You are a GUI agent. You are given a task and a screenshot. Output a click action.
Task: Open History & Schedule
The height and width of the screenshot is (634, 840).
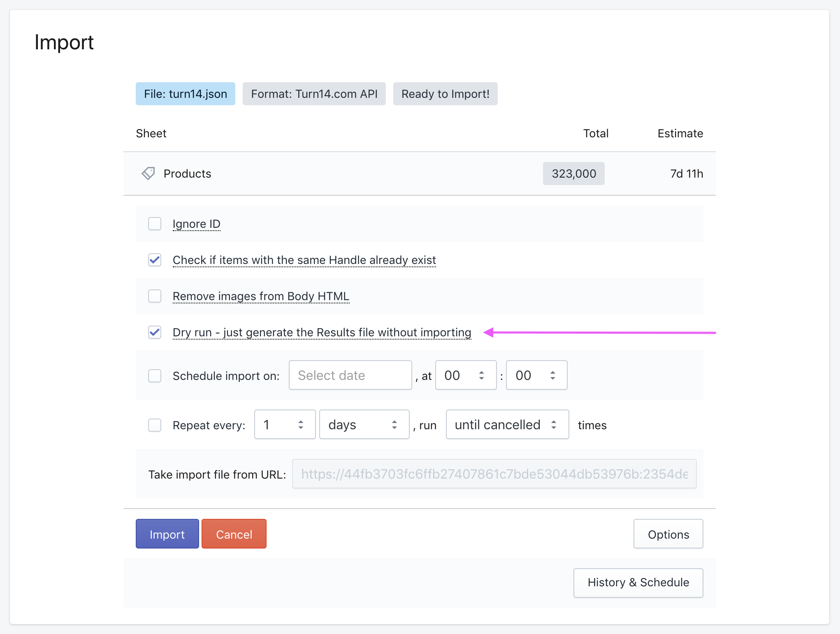tap(638, 583)
